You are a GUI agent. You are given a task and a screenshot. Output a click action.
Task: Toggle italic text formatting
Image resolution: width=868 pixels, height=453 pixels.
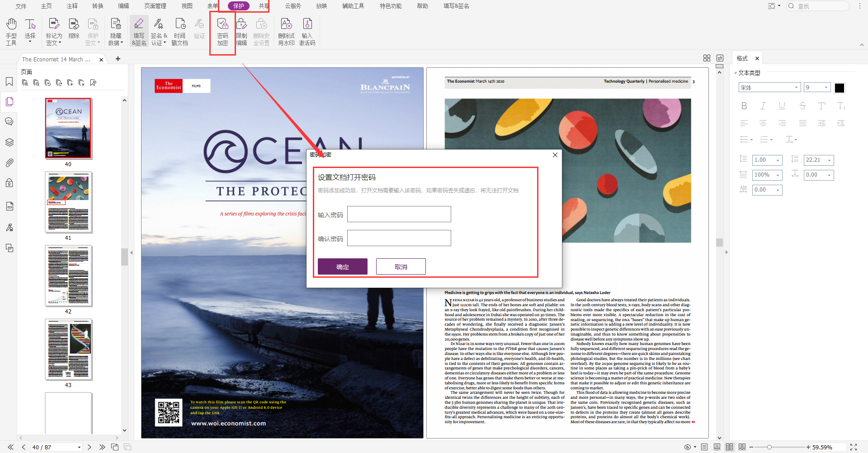point(763,106)
